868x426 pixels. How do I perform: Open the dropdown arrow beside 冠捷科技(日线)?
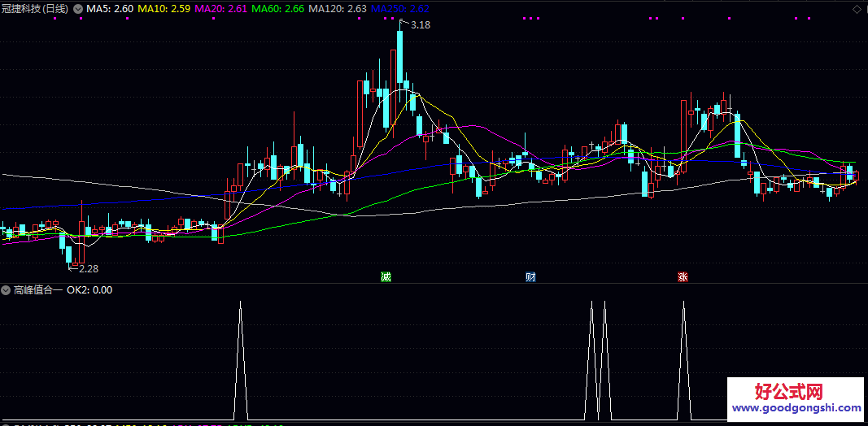77,9
